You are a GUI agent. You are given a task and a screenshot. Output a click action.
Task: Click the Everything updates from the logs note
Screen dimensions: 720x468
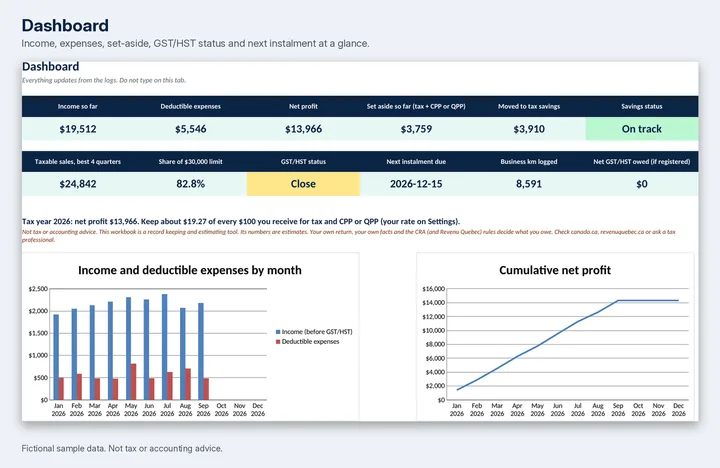pyautogui.click(x=104, y=80)
